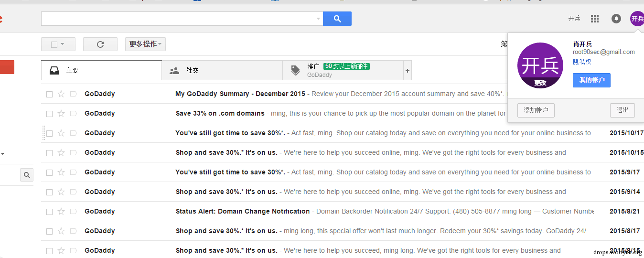The width and height of the screenshot is (644, 258).
Task: Add a new tab with plus icon
Action: tap(408, 71)
